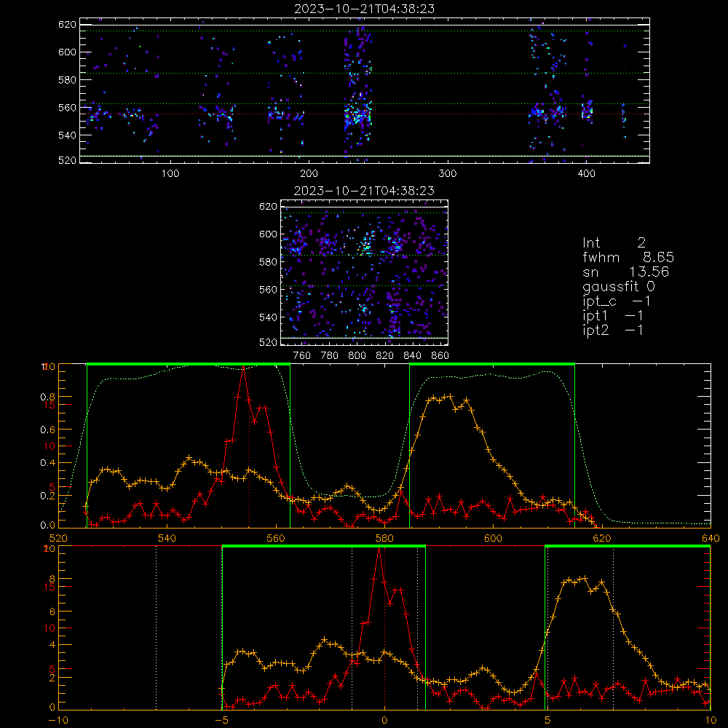Click the 'ipt2 -1' text
Screen dimensions: 728x728
pos(612,330)
